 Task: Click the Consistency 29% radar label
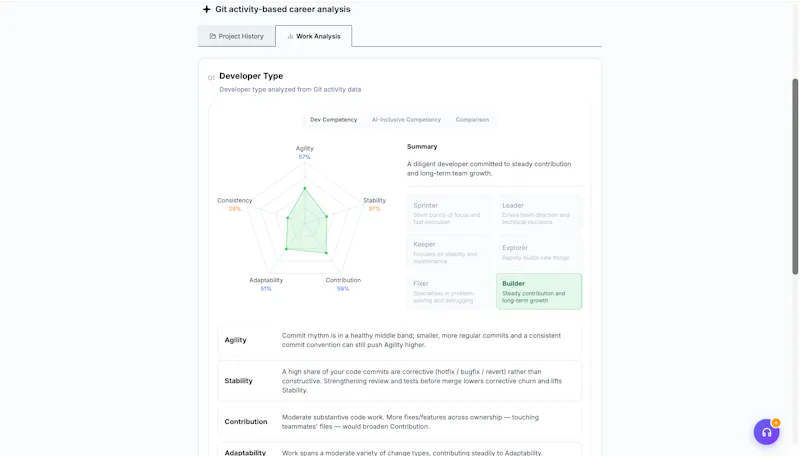[x=235, y=205]
